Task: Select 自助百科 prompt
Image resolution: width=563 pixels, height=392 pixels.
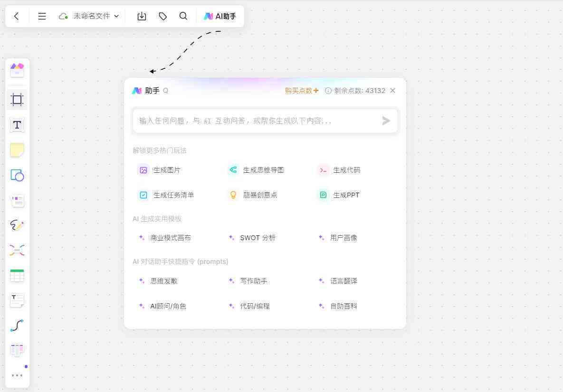Action: pos(338,306)
